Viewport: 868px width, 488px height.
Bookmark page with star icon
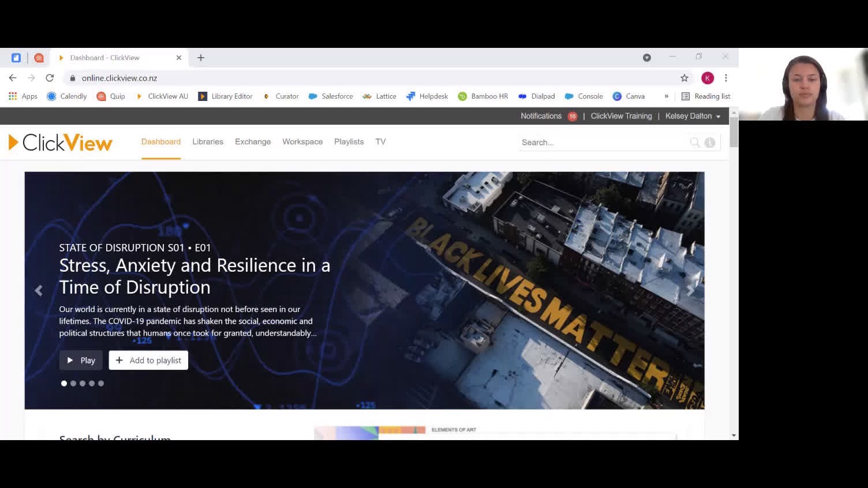pyautogui.click(x=684, y=78)
